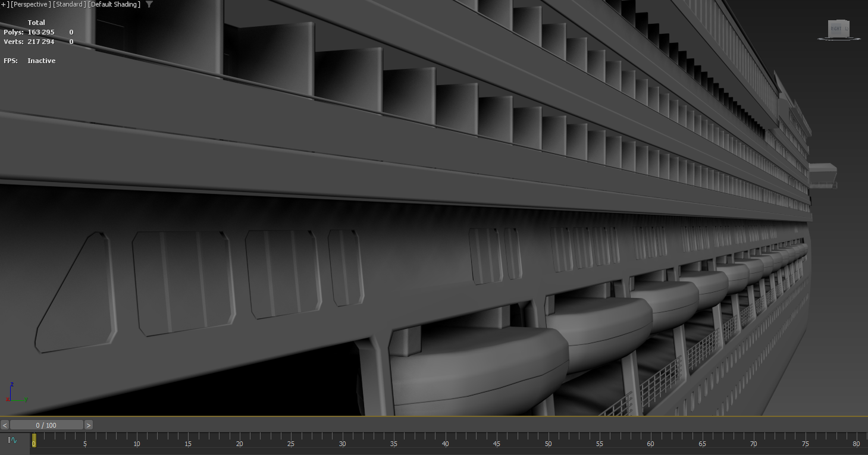Click the narrow side face of the ViewCube
The width and height of the screenshot is (868, 455).
tap(847, 28)
